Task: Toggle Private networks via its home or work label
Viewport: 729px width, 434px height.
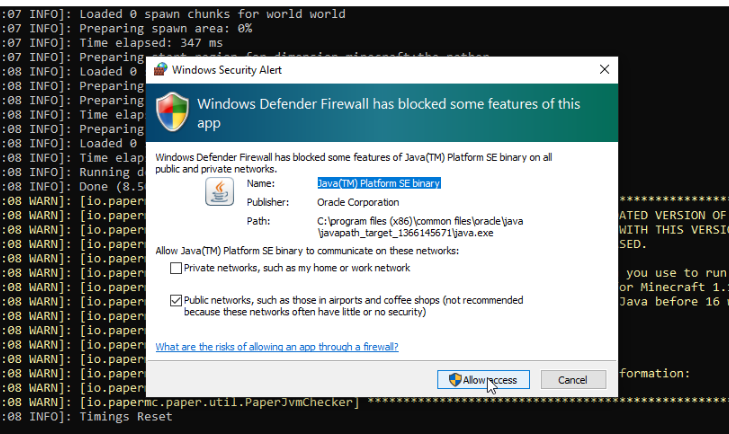Action: click(297, 268)
